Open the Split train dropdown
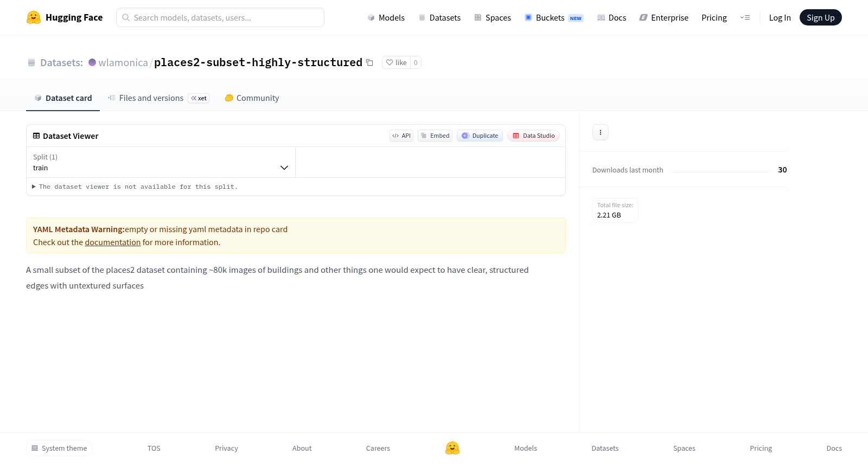The image size is (868, 467). tap(161, 162)
